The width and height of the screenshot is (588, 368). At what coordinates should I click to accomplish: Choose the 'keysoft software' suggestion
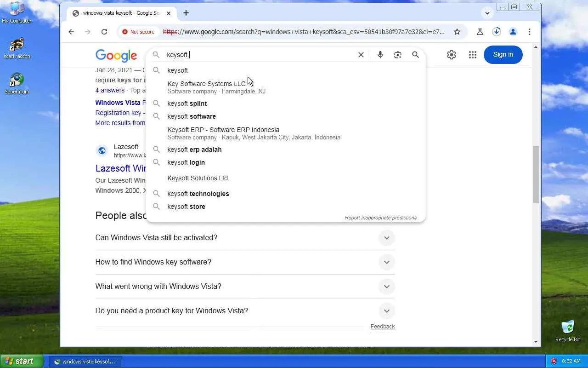286,116
